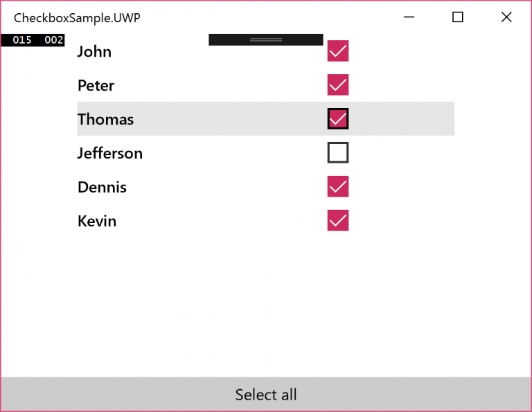The height and width of the screenshot is (412, 532).
Task: Click the Select all button
Action: click(x=266, y=395)
